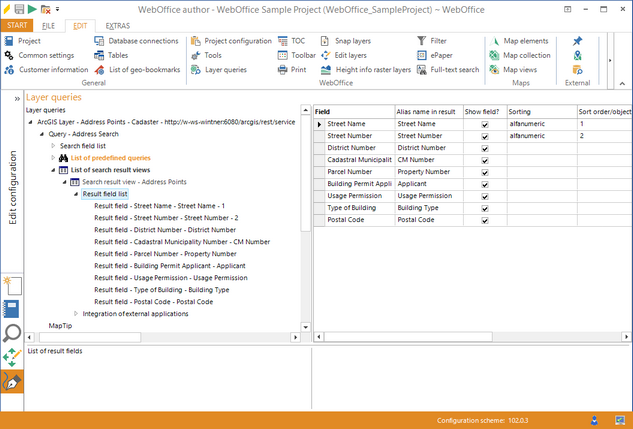
Task: Collapse Search result view - Address Points
Action: click(65, 182)
